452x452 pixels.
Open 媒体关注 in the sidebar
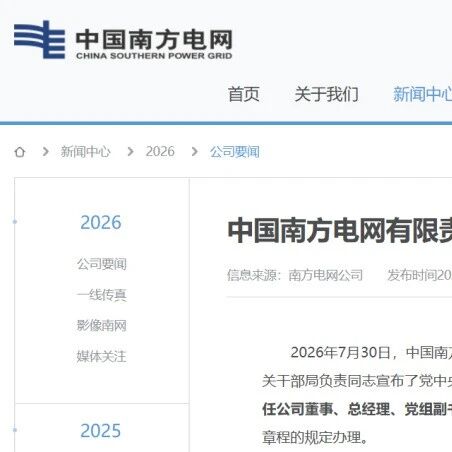click(x=102, y=356)
